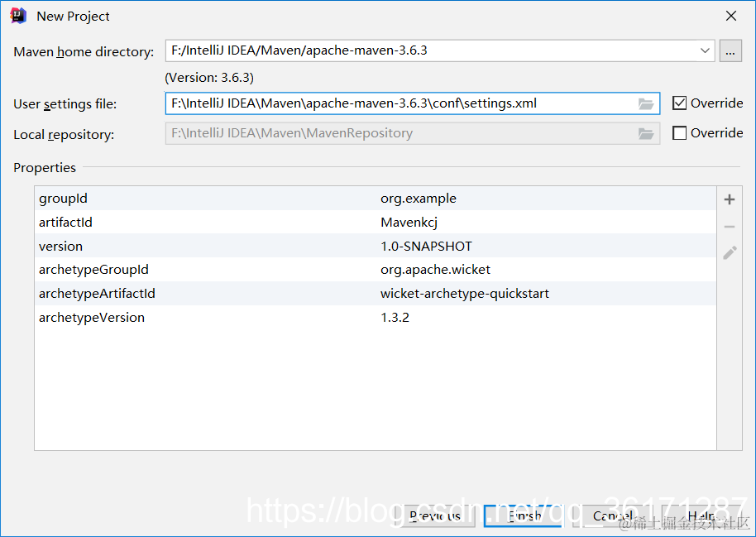Click the org.example value cell
This screenshot has width=756, height=537.
click(x=419, y=199)
